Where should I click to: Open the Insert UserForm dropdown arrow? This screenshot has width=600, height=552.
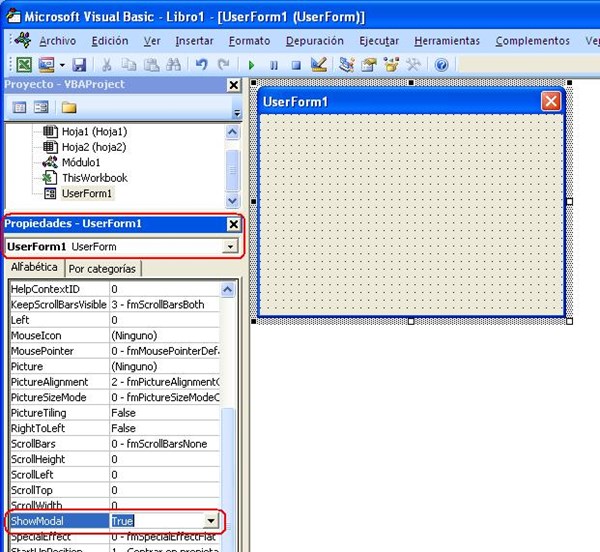[62, 65]
